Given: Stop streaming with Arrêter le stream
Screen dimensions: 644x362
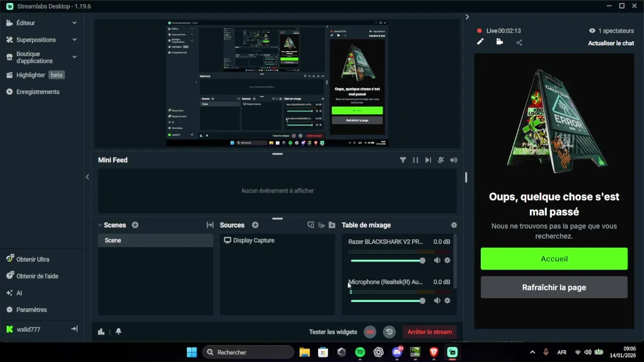Looking at the screenshot, I should point(430,332).
